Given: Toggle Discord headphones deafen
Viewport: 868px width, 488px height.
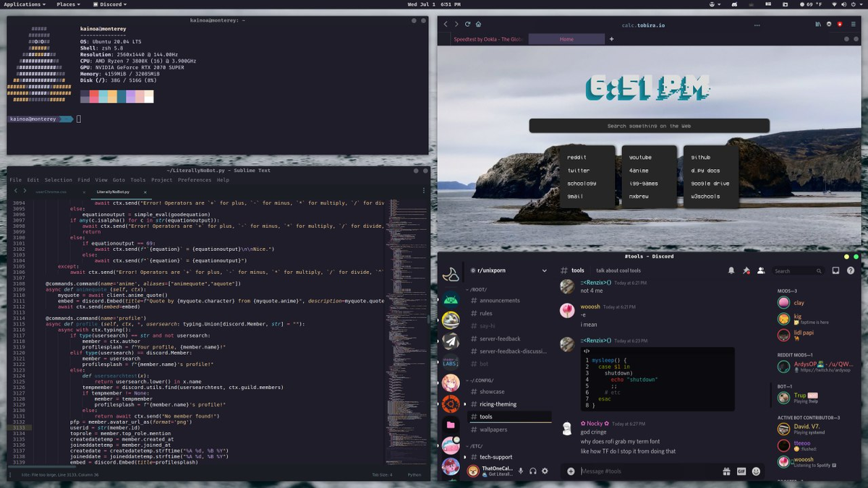Looking at the screenshot, I should tap(532, 471).
